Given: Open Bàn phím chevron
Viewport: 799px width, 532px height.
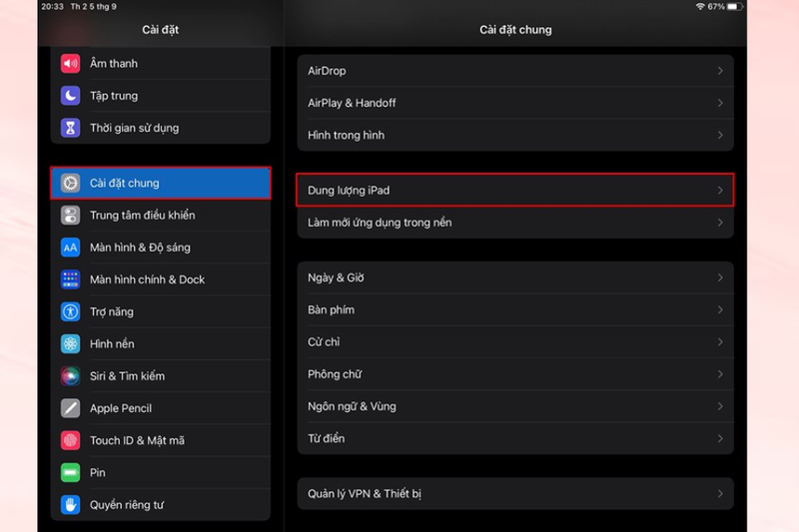Looking at the screenshot, I should [720, 309].
